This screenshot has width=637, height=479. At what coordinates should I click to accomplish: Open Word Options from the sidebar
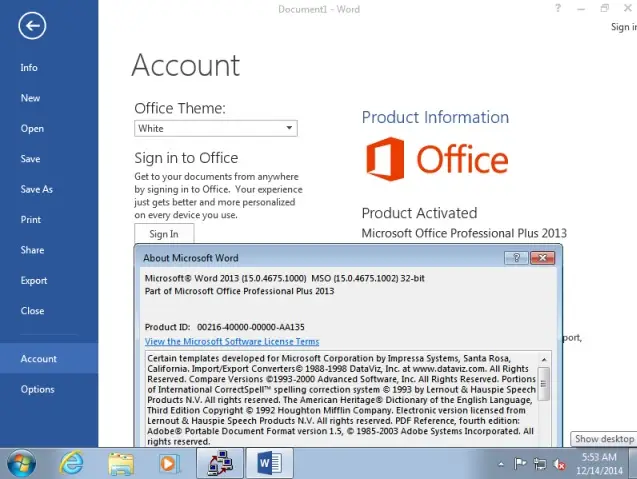(x=37, y=389)
